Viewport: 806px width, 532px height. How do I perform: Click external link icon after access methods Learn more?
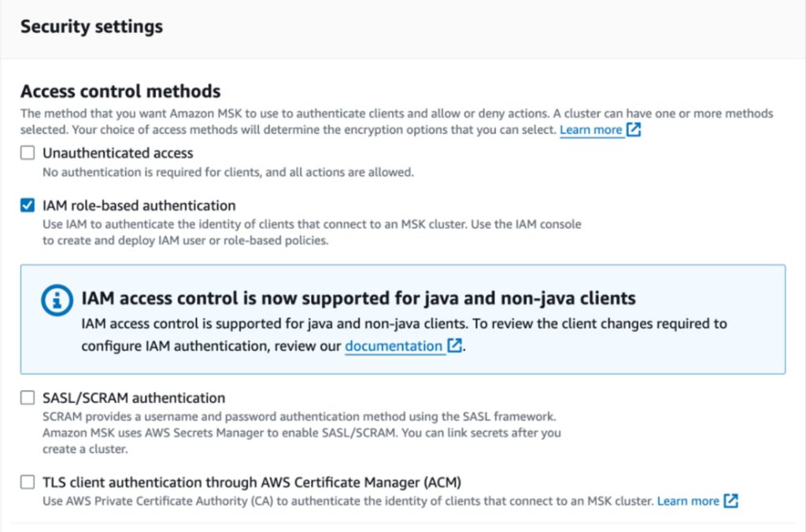[x=634, y=129]
